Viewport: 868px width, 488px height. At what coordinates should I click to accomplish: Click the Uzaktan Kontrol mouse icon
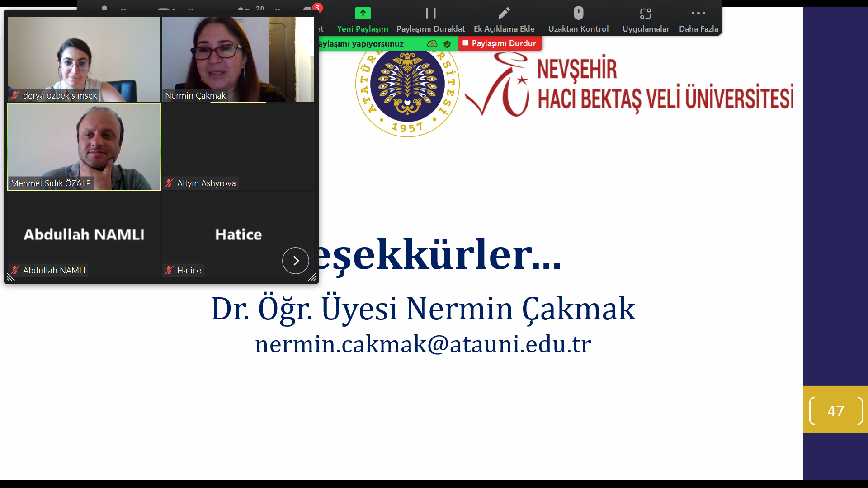coord(578,13)
